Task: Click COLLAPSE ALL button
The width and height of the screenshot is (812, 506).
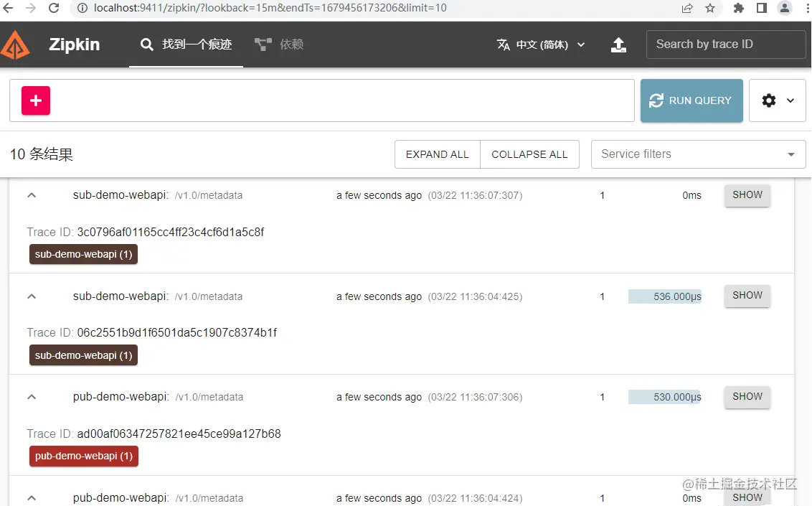Action: coord(529,154)
